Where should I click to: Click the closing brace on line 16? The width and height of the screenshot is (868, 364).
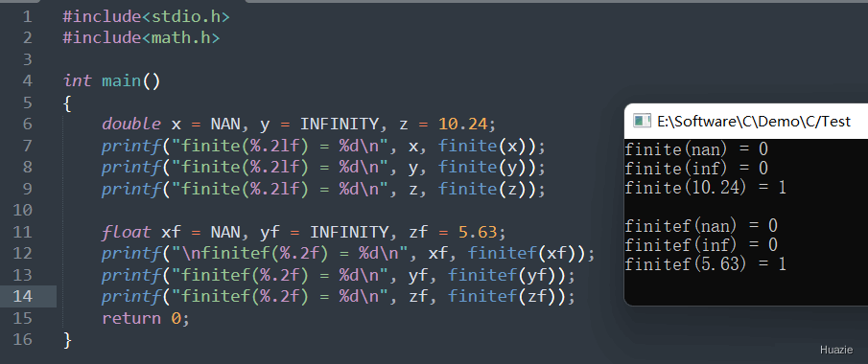click(67, 340)
